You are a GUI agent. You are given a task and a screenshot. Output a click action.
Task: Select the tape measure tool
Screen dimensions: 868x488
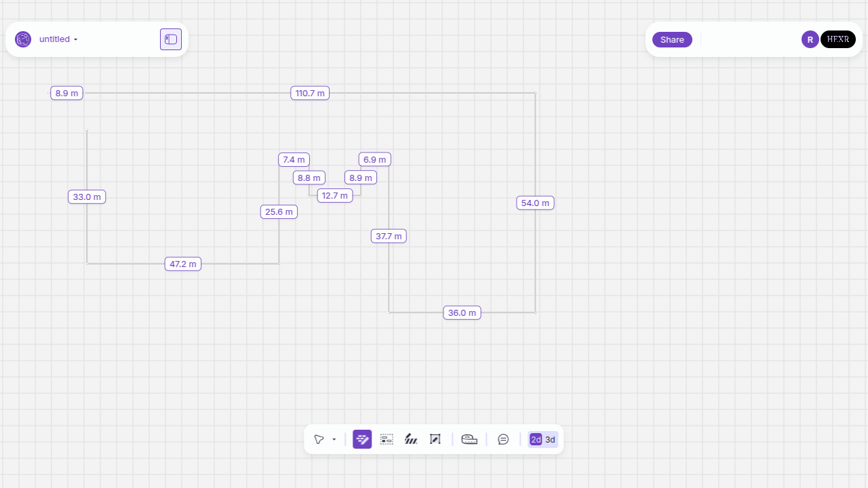469,439
